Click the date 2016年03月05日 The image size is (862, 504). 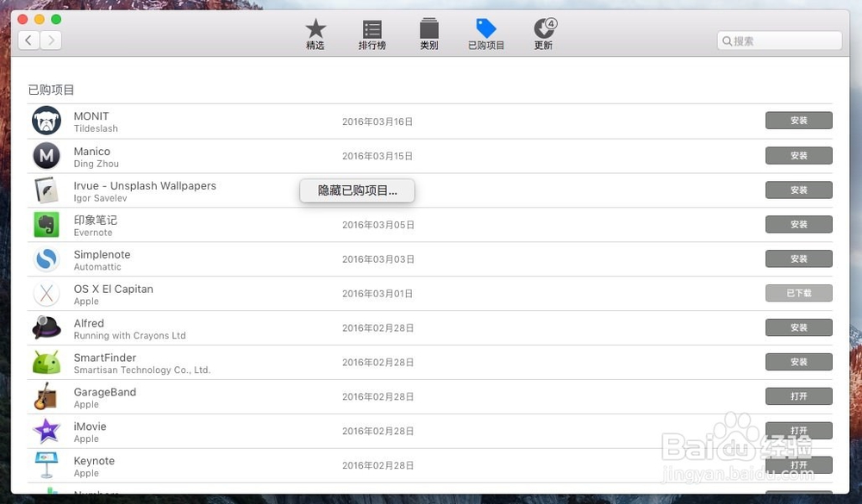point(378,225)
